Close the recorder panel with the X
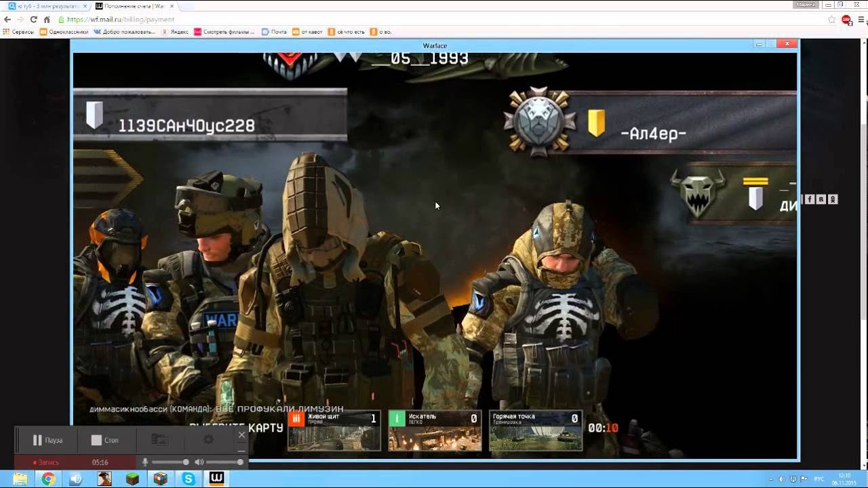This screenshot has height=488, width=868. (x=241, y=435)
